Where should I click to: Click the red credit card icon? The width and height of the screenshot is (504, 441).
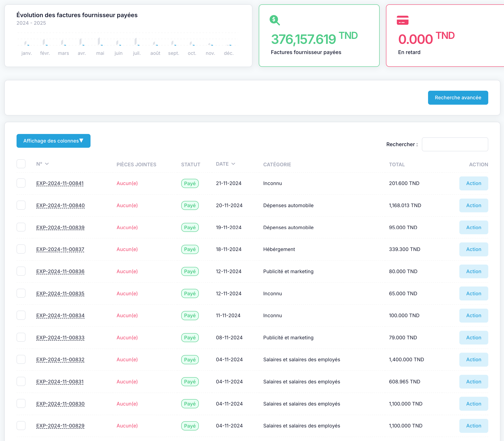[x=403, y=20]
